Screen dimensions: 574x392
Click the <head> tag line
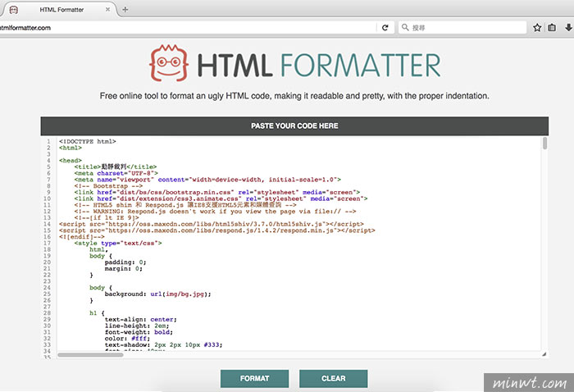tap(71, 160)
